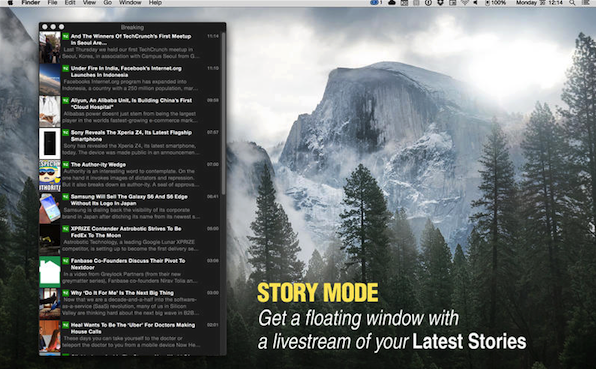Viewport: 596px width, 369px height.
Task: Click timestamp 06:41 on Samsung Galaxy story
Action: 213,197
